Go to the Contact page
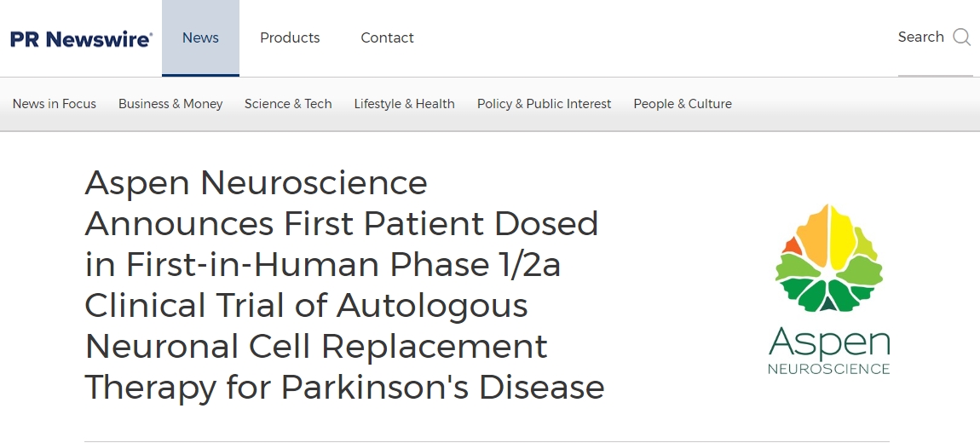The height and width of the screenshot is (443, 980). (387, 38)
